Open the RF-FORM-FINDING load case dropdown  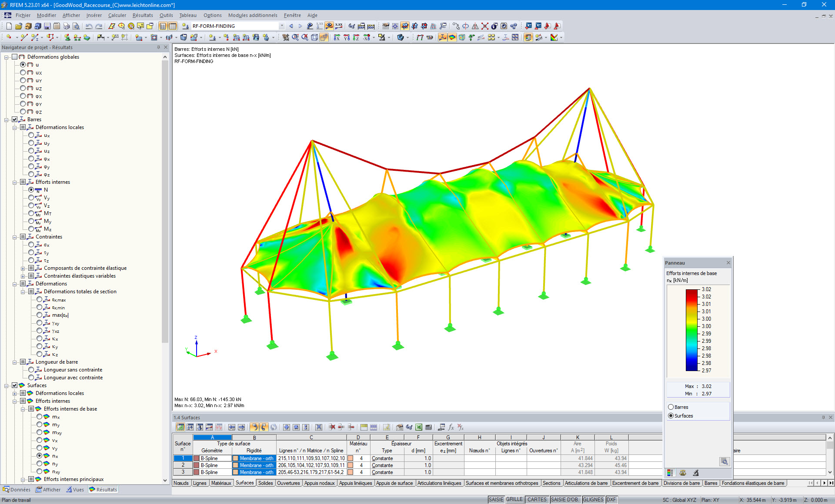(281, 26)
